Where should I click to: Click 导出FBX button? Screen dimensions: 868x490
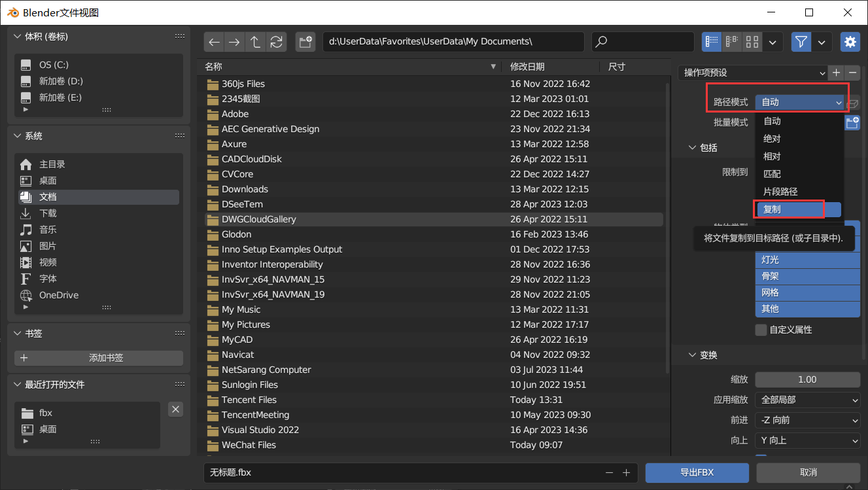click(x=697, y=472)
